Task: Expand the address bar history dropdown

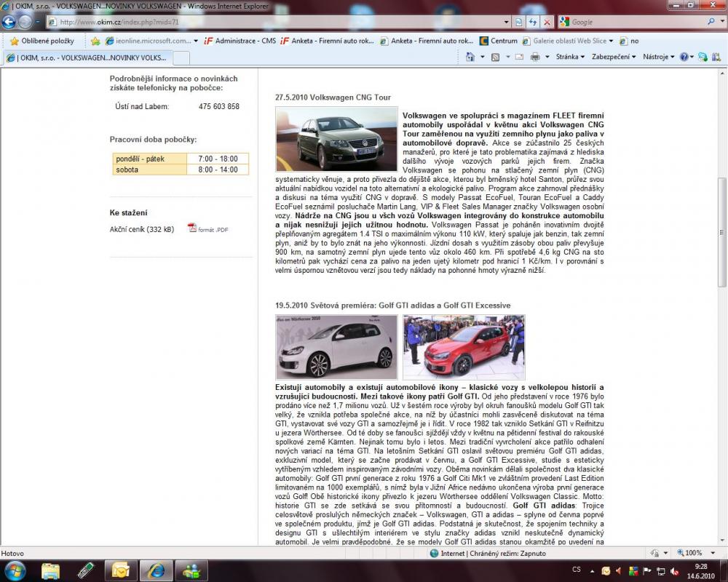Action: coord(506,22)
